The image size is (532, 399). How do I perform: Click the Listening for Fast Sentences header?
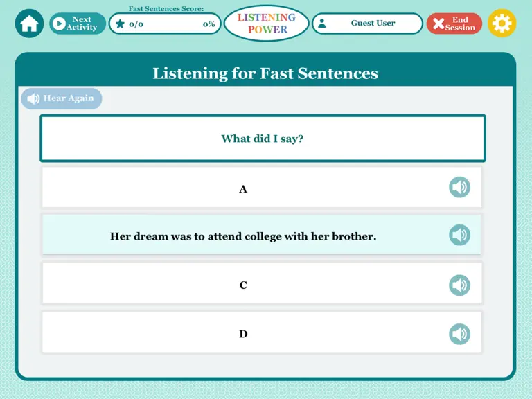pyautogui.click(x=265, y=73)
